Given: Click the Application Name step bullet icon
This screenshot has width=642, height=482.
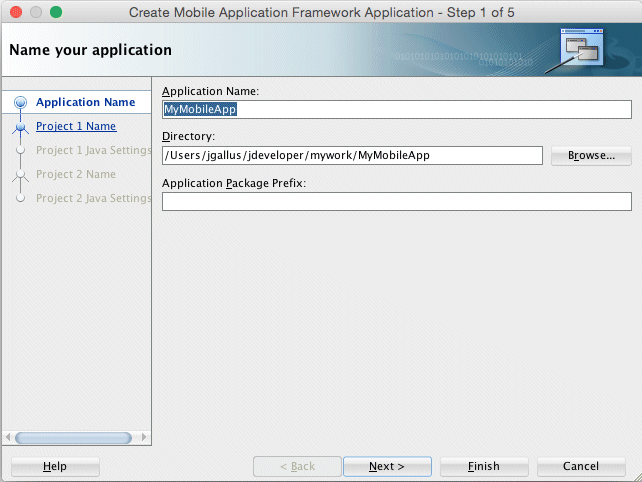Looking at the screenshot, I should (x=20, y=102).
